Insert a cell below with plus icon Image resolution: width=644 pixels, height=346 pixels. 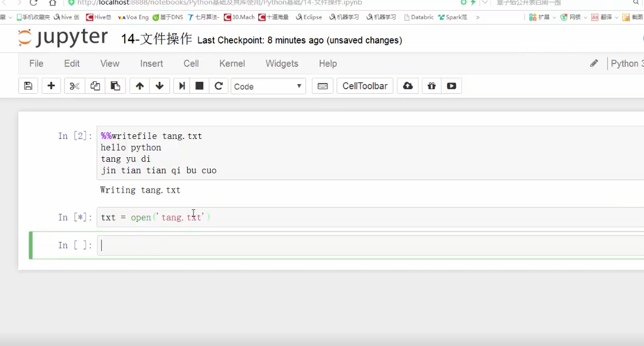[51, 86]
